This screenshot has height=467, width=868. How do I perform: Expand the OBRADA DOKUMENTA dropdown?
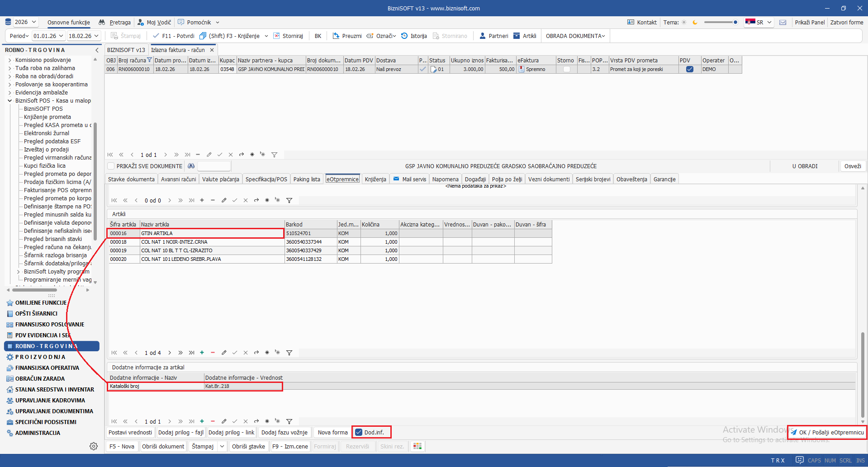pyautogui.click(x=575, y=36)
